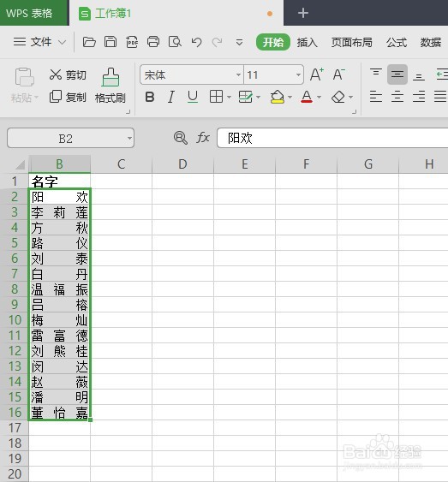This screenshot has height=482, width=448.
Task: Paste clipboard contents icon
Action: 24,77
